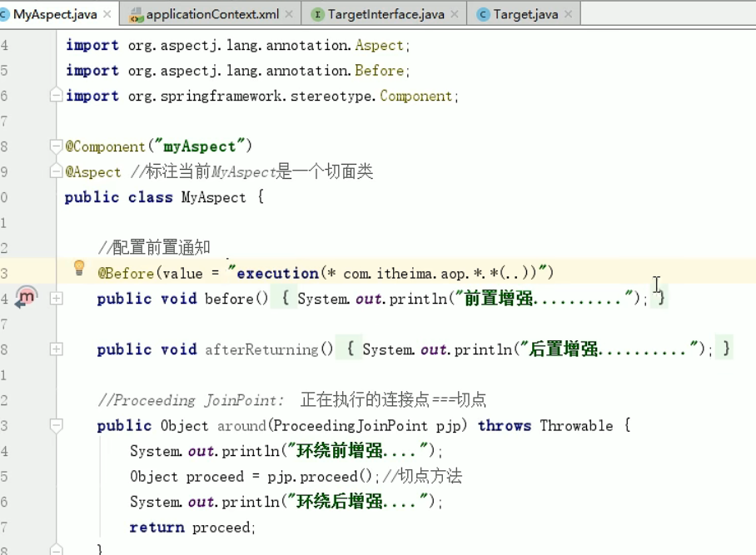Click the yellow lightbulb intention icon
This screenshot has height=555, width=756.
click(x=79, y=268)
